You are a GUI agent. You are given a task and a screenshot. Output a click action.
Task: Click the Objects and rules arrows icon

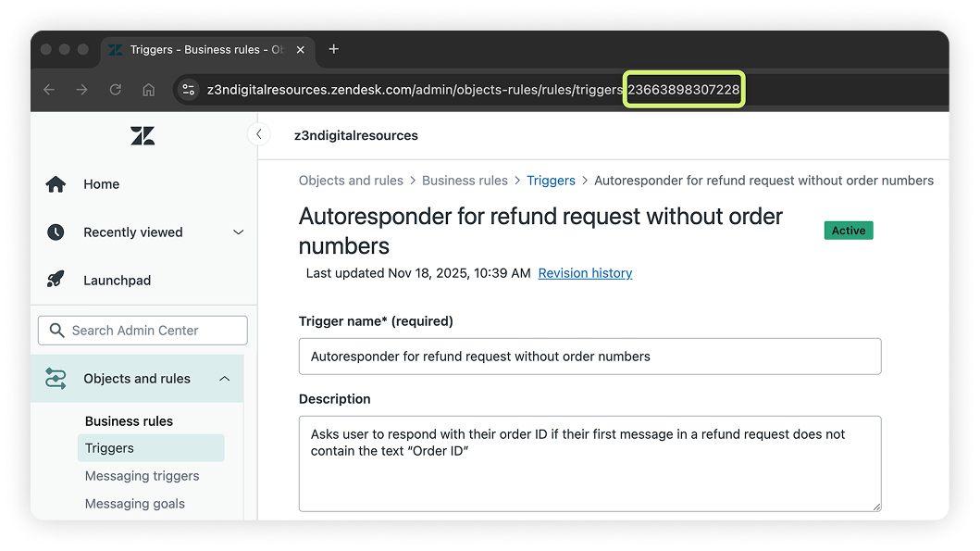[x=56, y=379]
